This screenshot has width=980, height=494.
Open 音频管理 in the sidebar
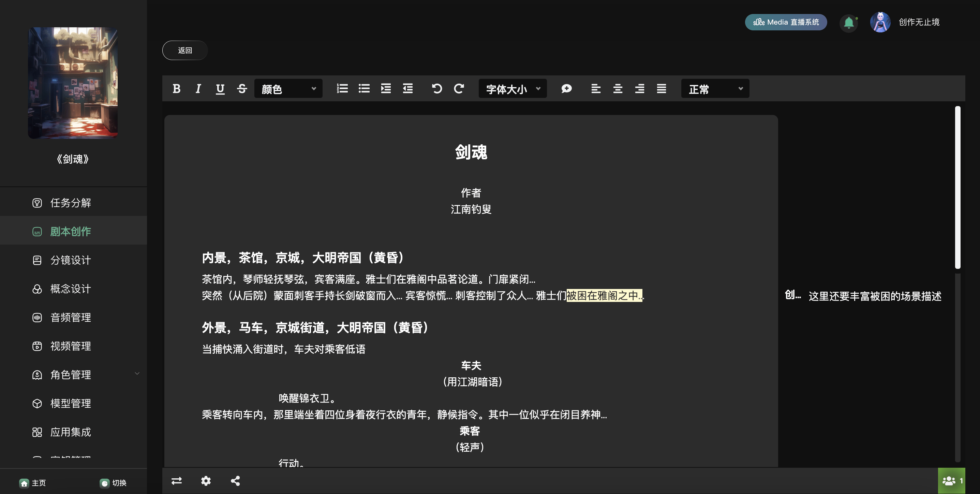73,317
